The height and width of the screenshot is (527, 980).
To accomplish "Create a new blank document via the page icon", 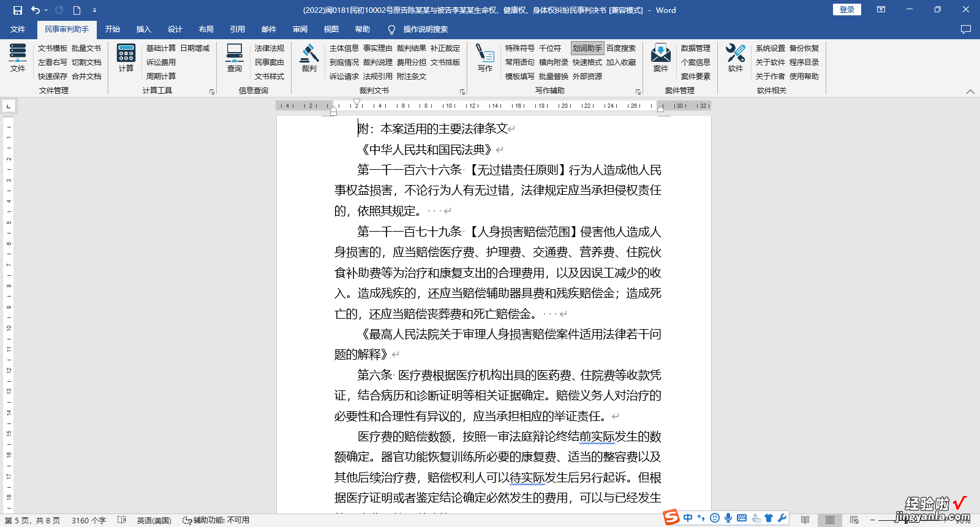I will pyautogui.click(x=77, y=10).
